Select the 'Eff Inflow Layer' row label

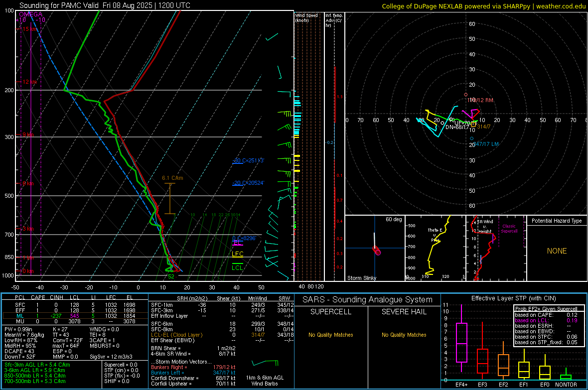(169, 316)
